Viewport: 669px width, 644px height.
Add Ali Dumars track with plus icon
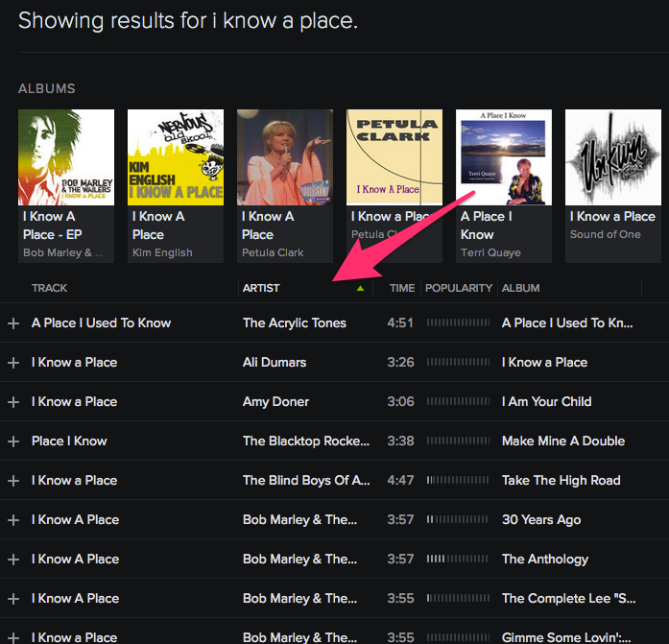pos(13,363)
